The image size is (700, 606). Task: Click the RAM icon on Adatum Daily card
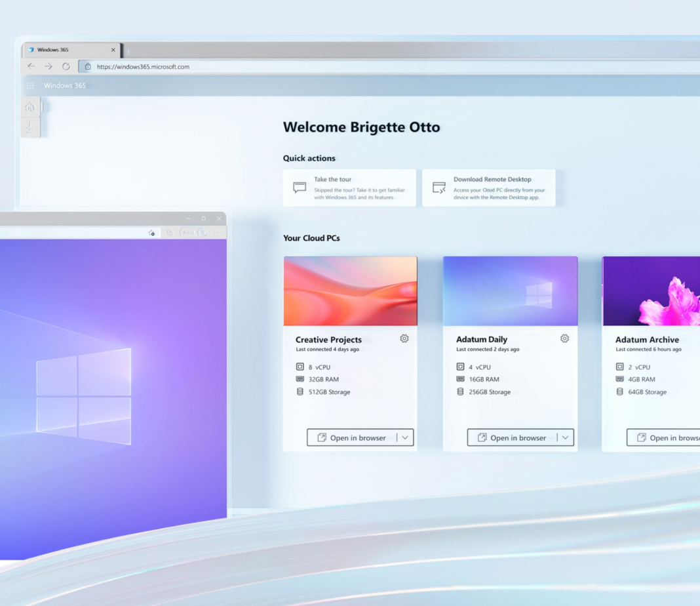[x=460, y=379]
